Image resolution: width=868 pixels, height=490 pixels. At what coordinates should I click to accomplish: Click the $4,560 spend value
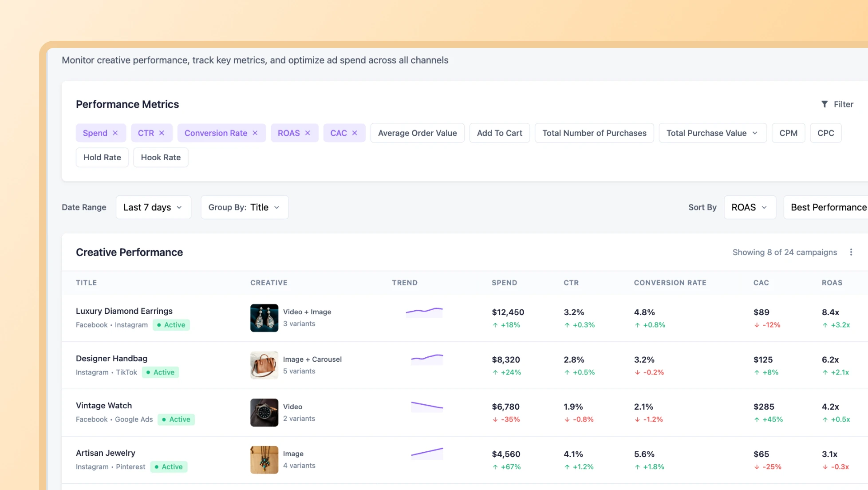[x=506, y=454]
